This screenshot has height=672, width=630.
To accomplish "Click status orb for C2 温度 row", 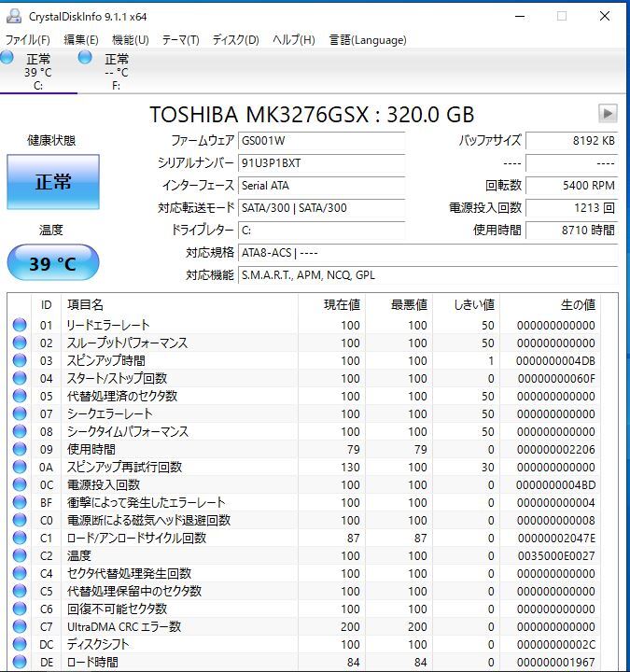I will tap(20, 555).
